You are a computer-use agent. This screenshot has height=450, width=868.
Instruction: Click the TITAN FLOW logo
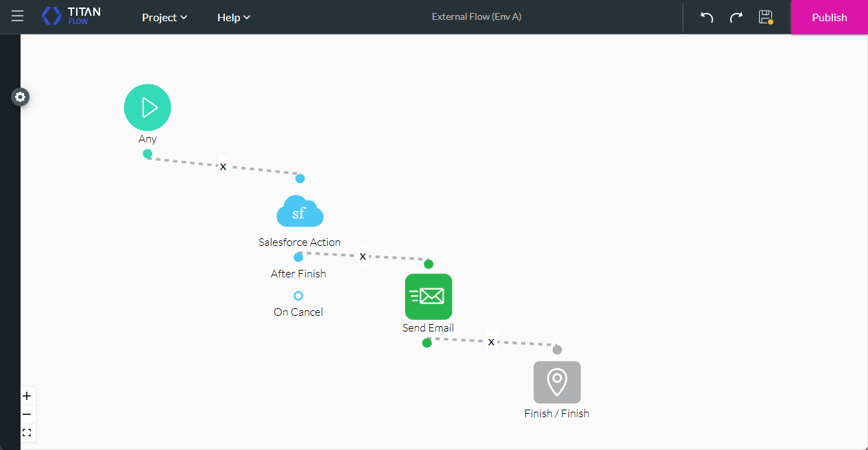(x=71, y=15)
